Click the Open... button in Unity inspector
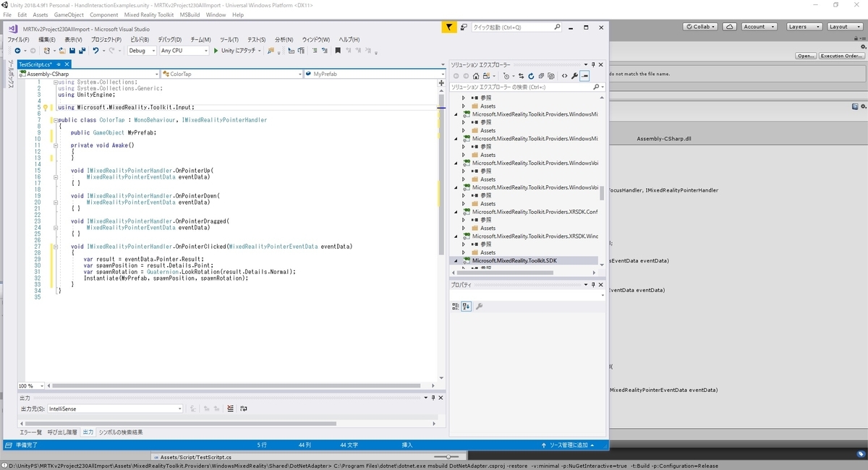 [x=806, y=56]
